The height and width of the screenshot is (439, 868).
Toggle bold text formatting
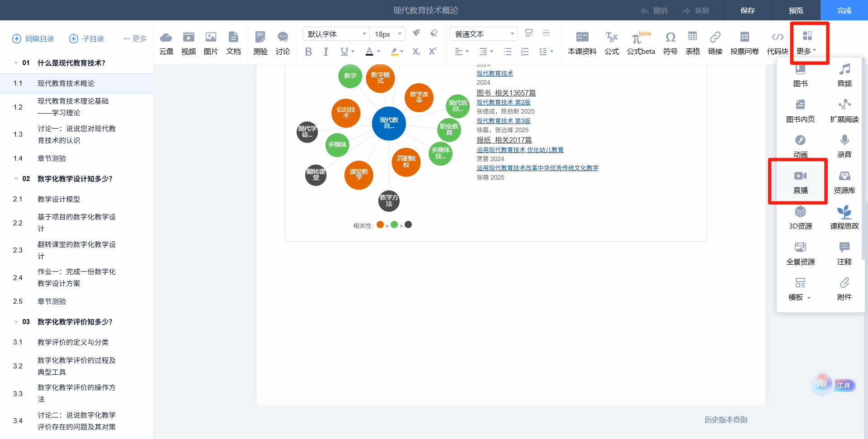pos(308,52)
